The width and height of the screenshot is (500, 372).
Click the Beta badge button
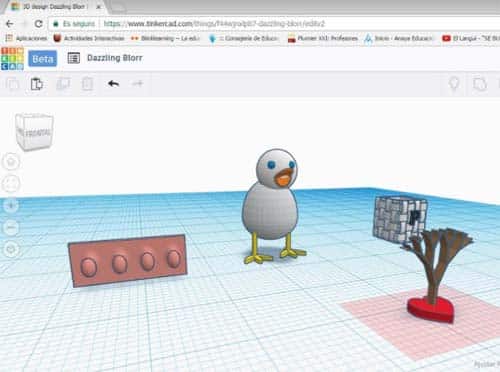click(42, 59)
